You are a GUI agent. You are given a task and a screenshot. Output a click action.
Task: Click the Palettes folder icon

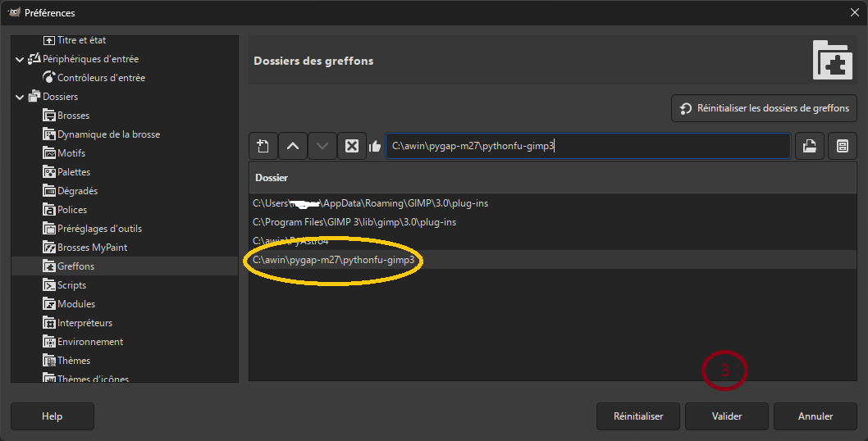click(49, 172)
